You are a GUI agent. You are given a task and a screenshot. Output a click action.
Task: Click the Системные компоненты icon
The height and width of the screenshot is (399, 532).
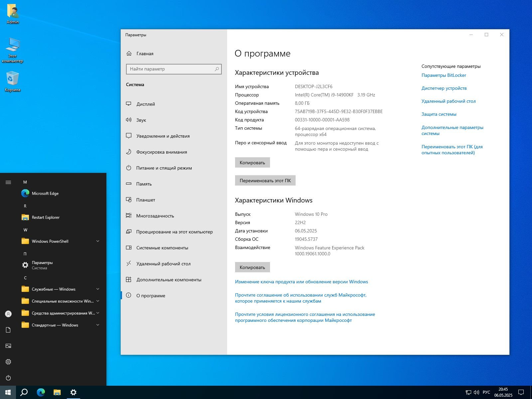point(129,247)
